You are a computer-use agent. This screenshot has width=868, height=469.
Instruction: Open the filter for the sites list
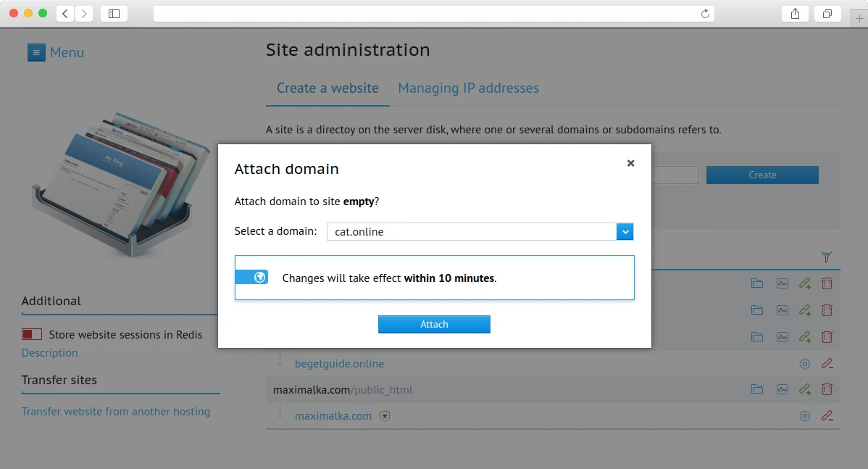[x=827, y=257]
